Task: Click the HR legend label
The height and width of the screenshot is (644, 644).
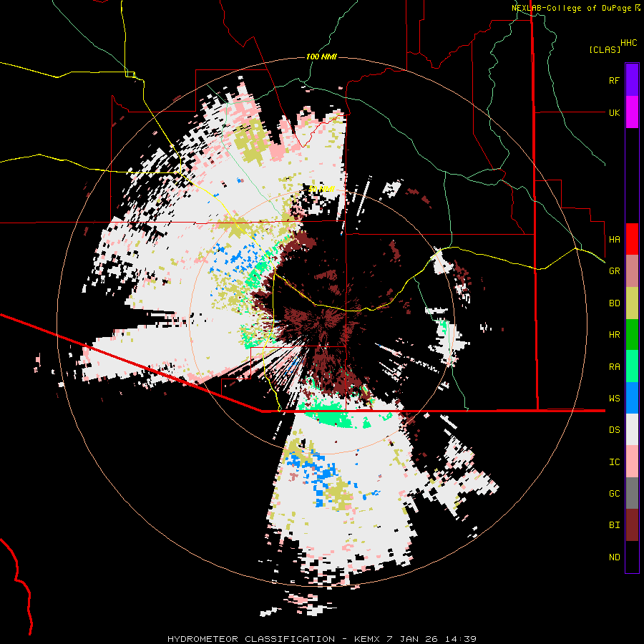Action: point(614,335)
